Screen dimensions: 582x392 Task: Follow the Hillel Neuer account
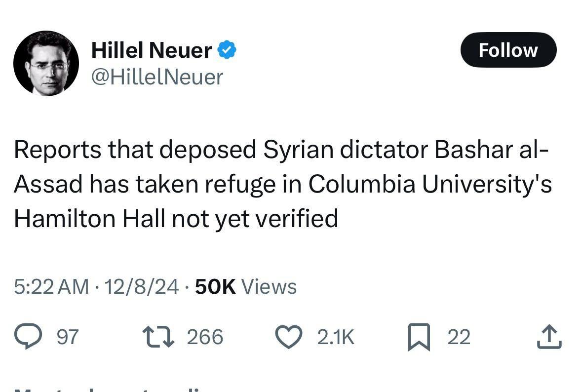coord(508,50)
